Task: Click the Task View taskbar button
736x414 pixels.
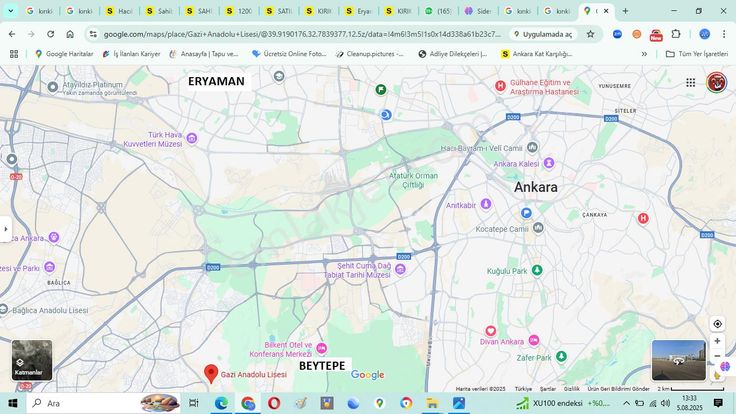Action: click(x=193, y=403)
